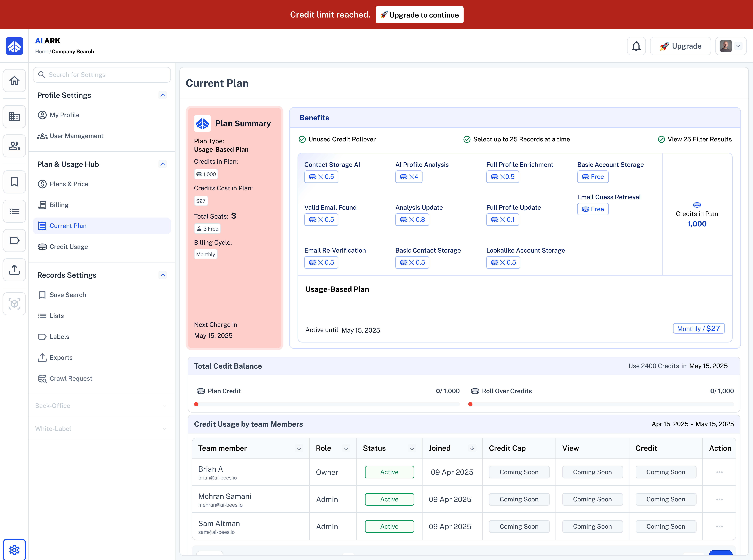Screen dimensions: 753x560
Task: Open action menu for Sam Altman
Action: tap(719, 526)
